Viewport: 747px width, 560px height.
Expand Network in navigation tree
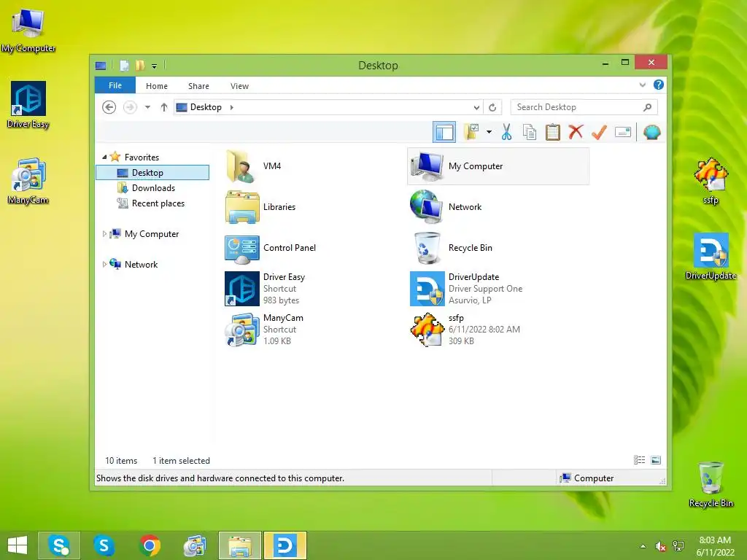click(104, 264)
